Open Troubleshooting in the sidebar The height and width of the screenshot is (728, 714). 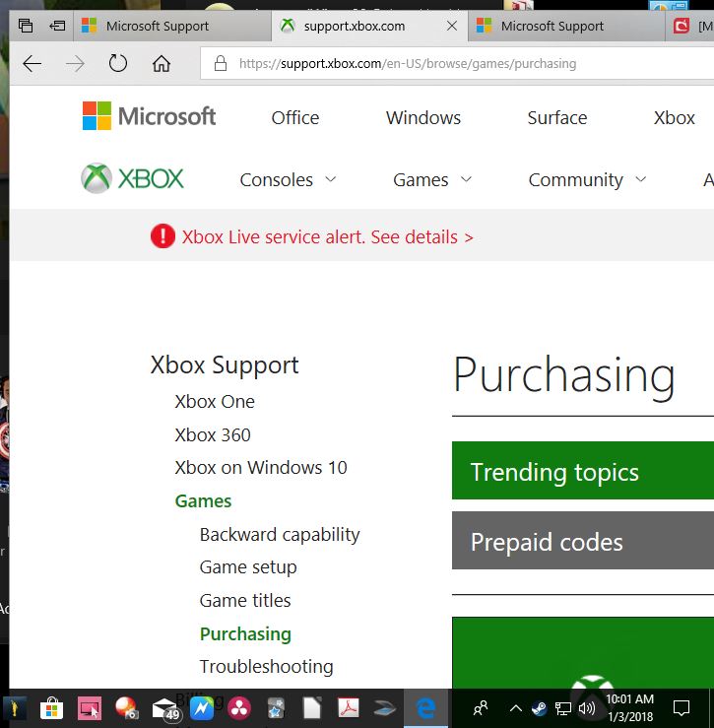(267, 667)
